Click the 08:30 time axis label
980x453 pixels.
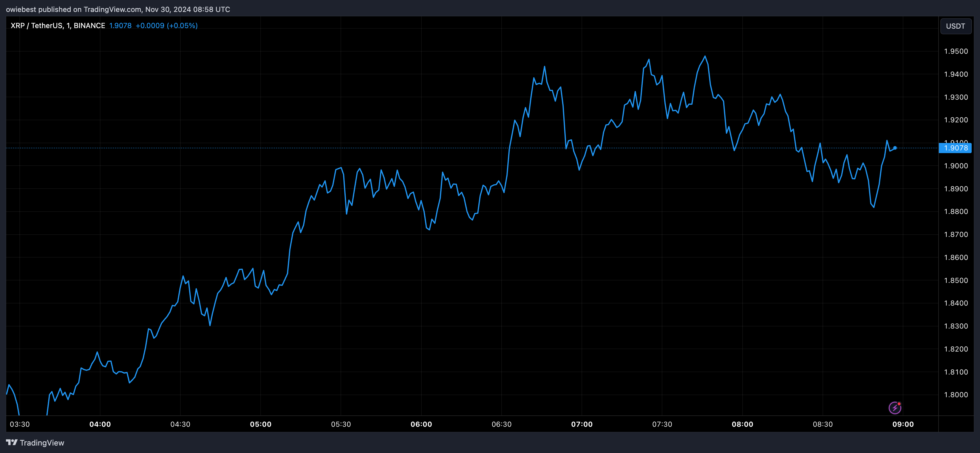(823, 424)
